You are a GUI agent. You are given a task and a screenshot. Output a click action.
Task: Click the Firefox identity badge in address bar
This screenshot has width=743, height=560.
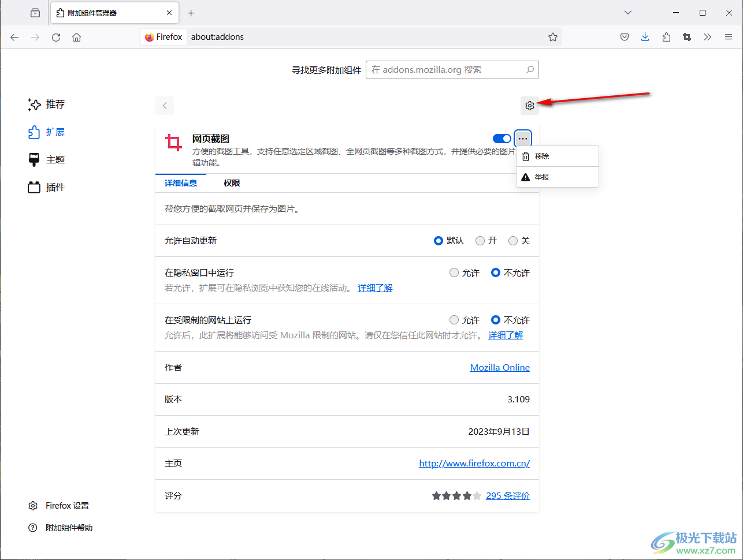click(164, 37)
